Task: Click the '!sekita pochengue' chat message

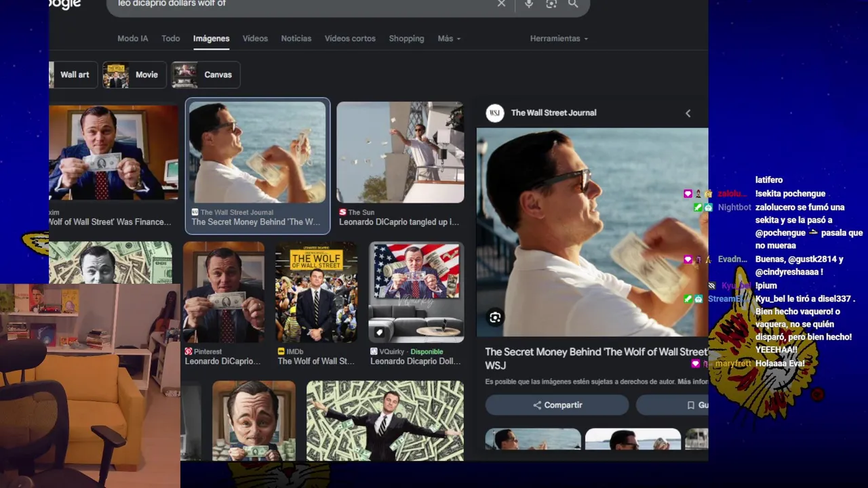Action: (x=790, y=194)
